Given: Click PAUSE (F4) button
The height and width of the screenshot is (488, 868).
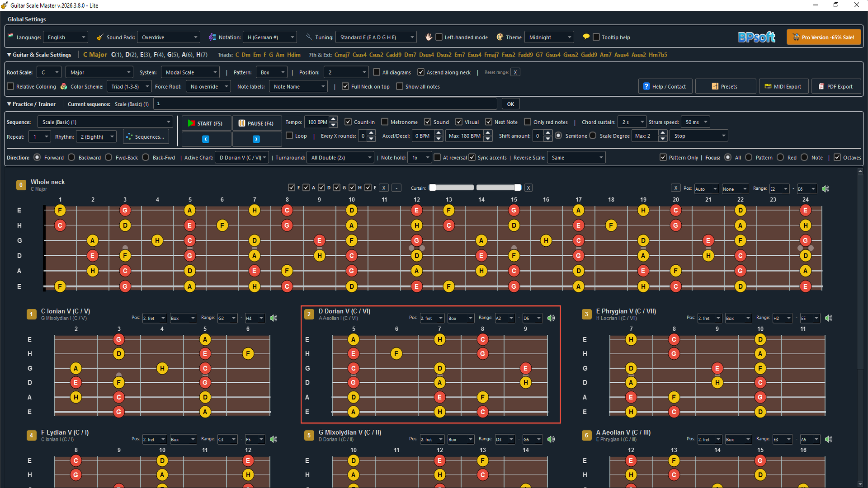Looking at the screenshot, I should [x=257, y=123].
